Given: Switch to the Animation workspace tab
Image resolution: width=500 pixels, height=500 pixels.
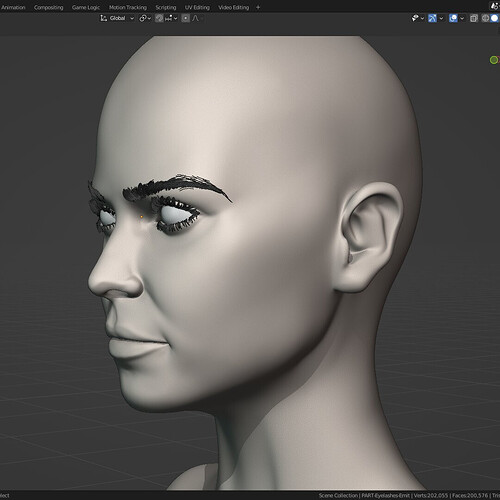Looking at the screenshot, I should [x=13, y=7].
